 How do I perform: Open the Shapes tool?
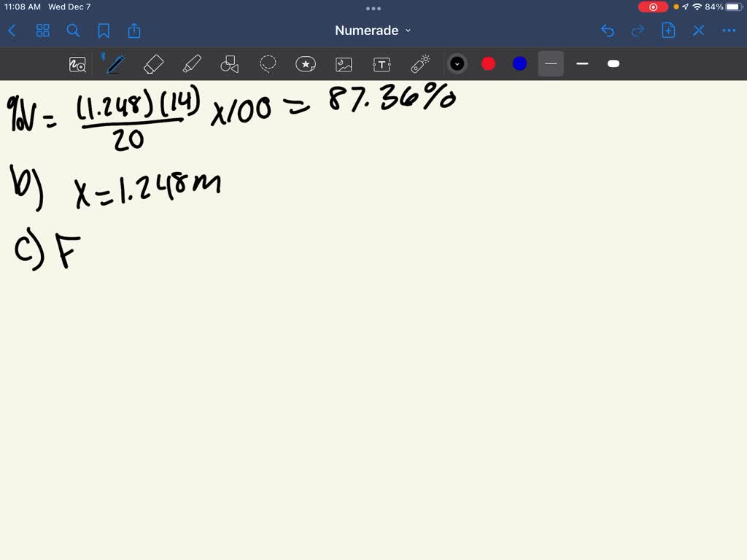(230, 64)
